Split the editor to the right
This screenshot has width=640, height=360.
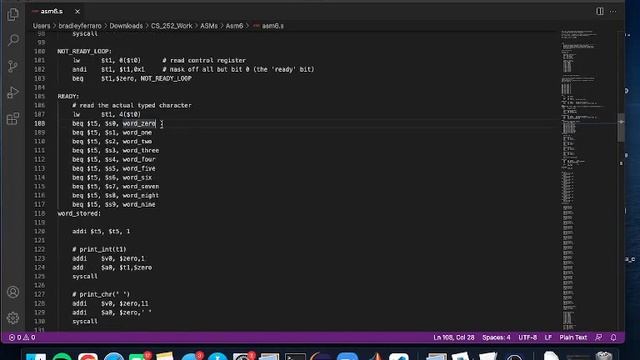(x=600, y=11)
